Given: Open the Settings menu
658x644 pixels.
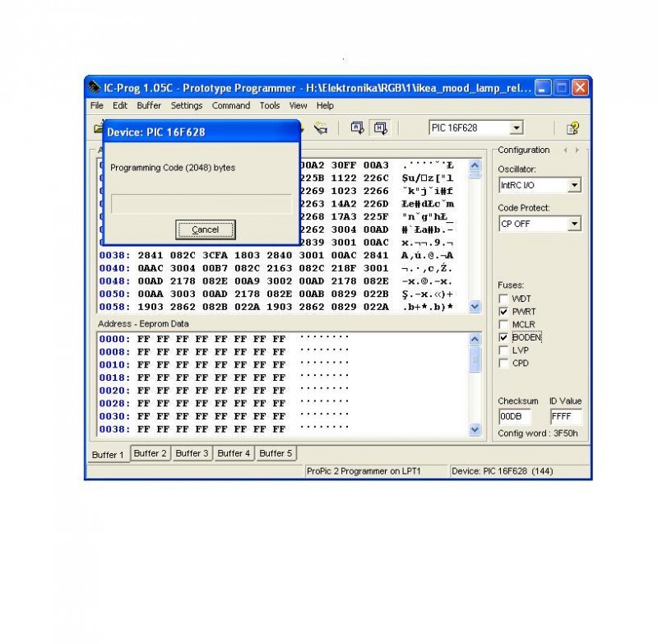Looking at the screenshot, I should pos(187,105).
